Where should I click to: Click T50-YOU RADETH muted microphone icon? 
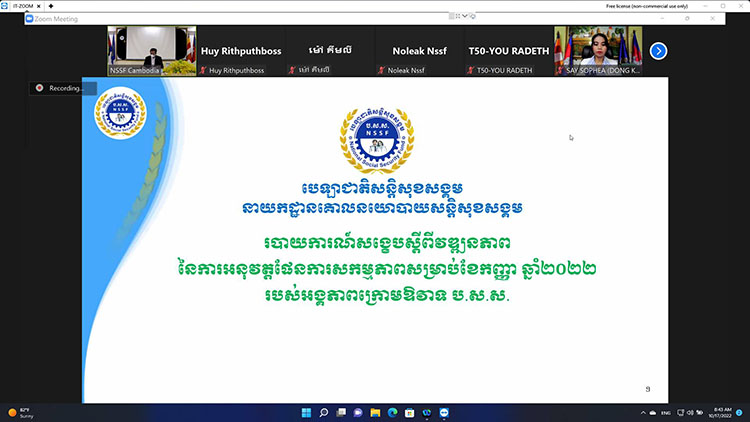pos(471,70)
